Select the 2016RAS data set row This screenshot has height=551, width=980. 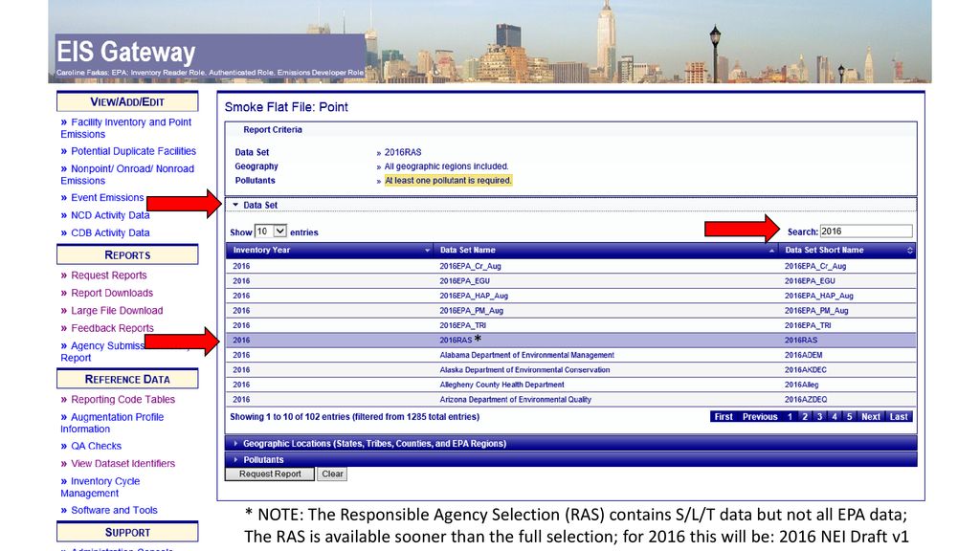pyautogui.click(x=570, y=341)
